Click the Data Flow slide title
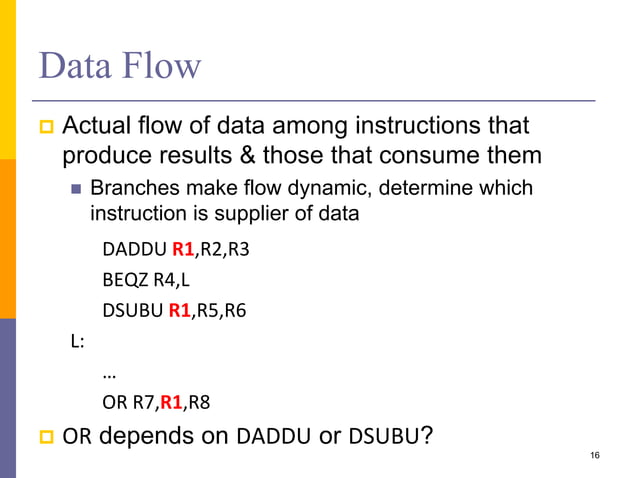The image size is (638, 478). tap(120, 65)
